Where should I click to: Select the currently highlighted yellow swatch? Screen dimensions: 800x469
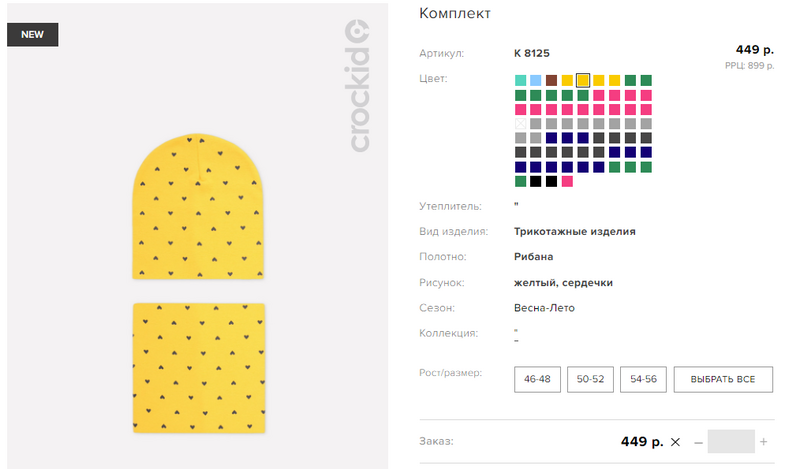(583, 80)
